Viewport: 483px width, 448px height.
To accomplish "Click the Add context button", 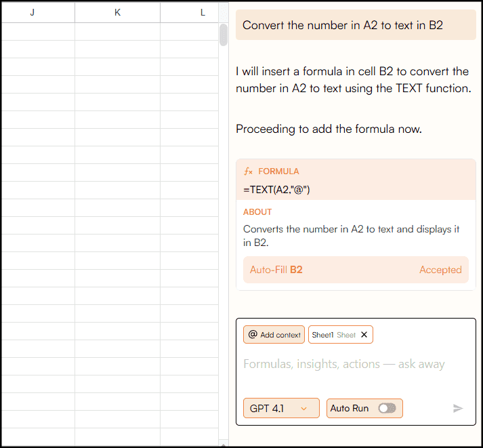I will tap(274, 335).
